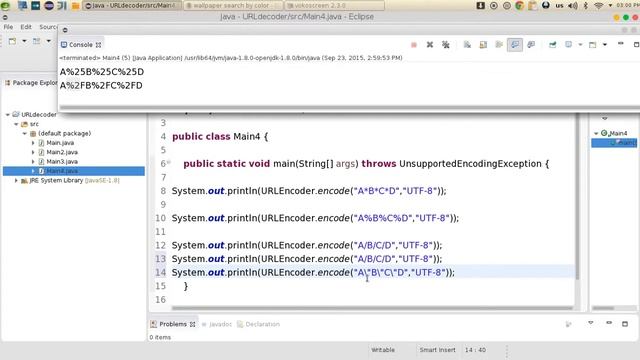640x360 pixels.
Task: Click the editor vertical scrollbar
Action: coord(577,197)
